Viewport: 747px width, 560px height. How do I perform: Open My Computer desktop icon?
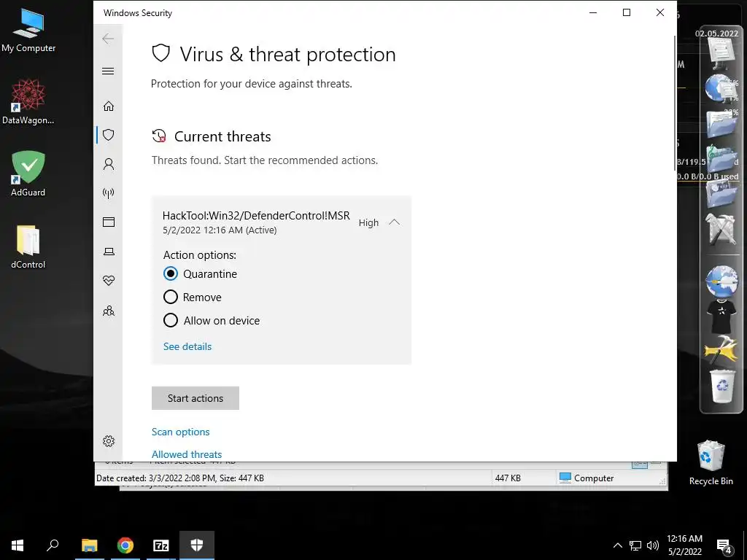(28, 31)
